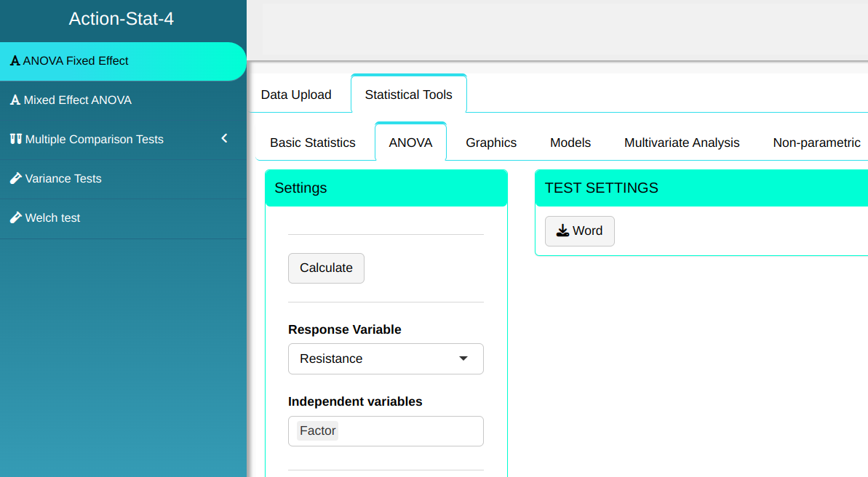Image resolution: width=868 pixels, height=477 pixels.
Task: Click the Resistance dropdown caret arrow
Action: point(463,358)
